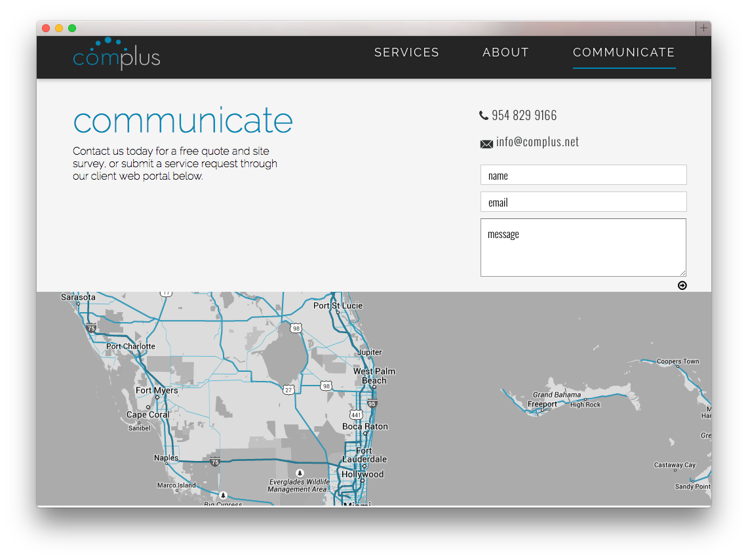Click the Coopers Town map label
Viewport: 748px width, 560px height.
(x=678, y=361)
